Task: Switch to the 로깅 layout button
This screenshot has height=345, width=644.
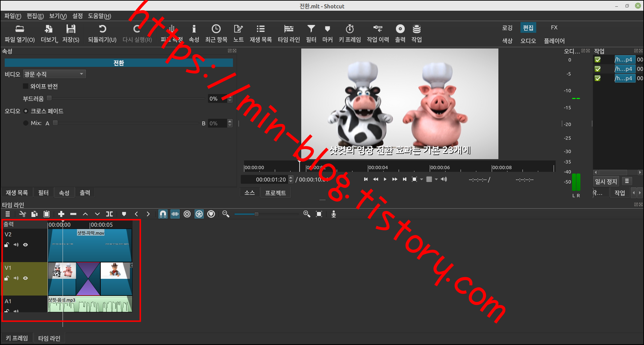Action: click(507, 28)
